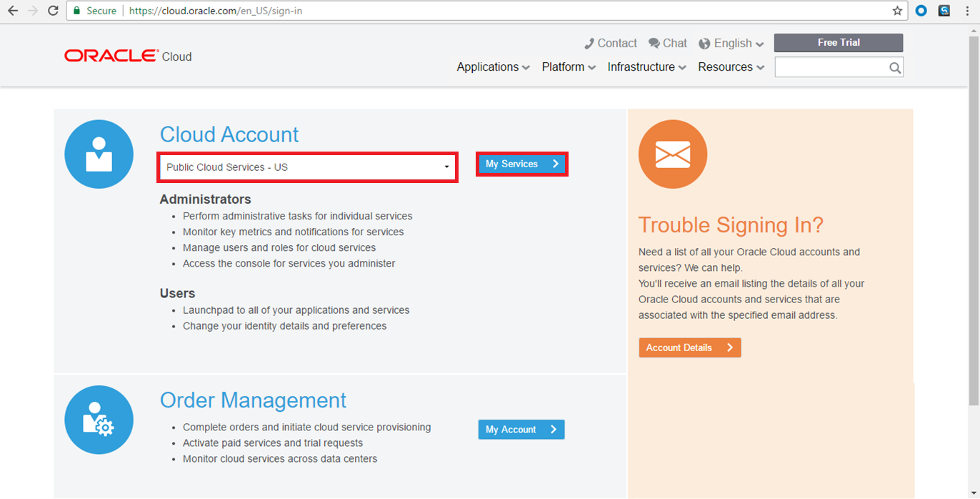Click 'Complete orders and initiate cloud service provisioning'

(x=307, y=428)
